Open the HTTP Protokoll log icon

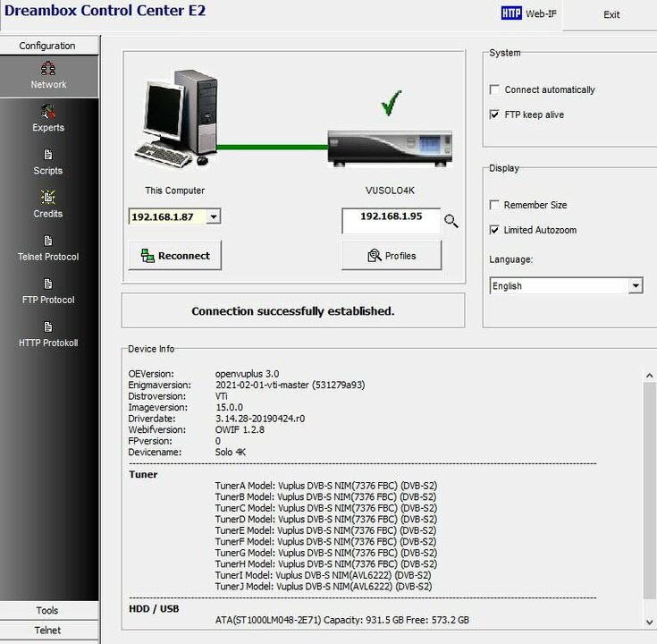pyautogui.click(x=48, y=326)
